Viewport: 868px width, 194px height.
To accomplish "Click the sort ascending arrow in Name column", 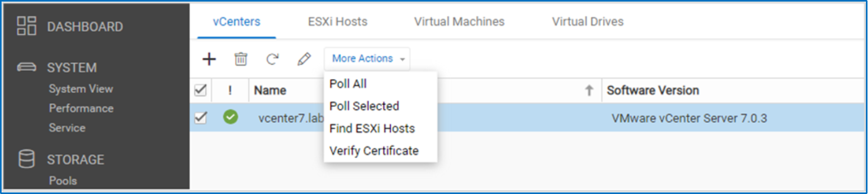I will pos(589,90).
